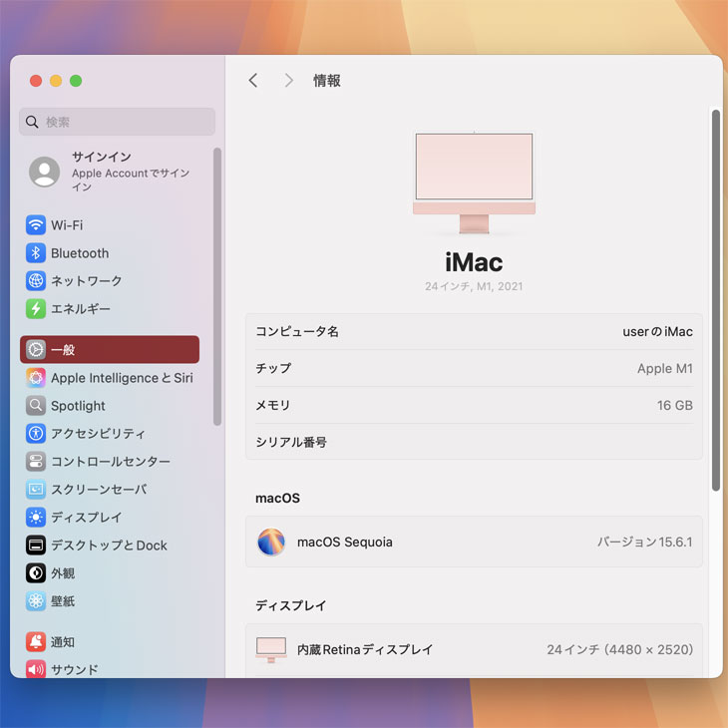This screenshot has width=728, height=728.
Task: Select the コントロールセンター icon
Action: point(36,461)
